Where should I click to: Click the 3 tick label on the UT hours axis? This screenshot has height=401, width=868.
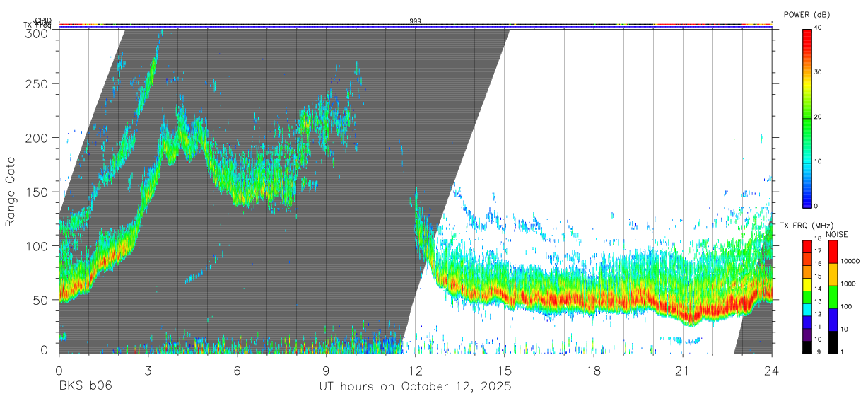pos(148,370)
